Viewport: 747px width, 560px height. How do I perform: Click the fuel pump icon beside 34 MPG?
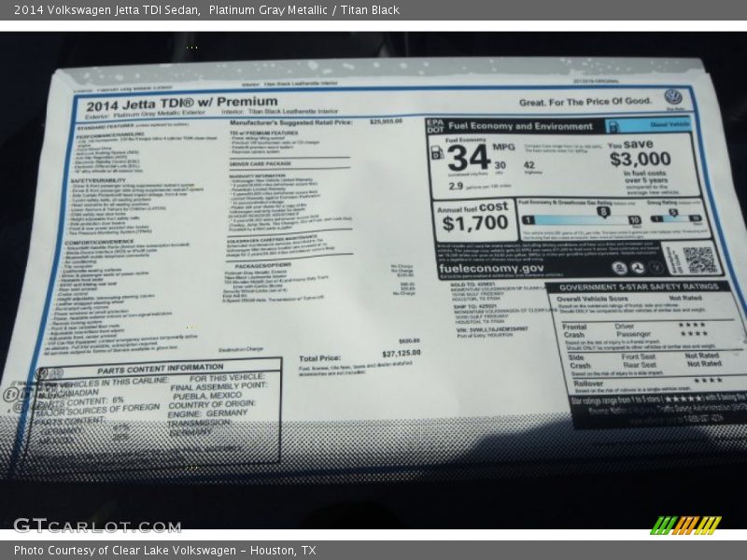pyautogui.click(x=437, y=152)
